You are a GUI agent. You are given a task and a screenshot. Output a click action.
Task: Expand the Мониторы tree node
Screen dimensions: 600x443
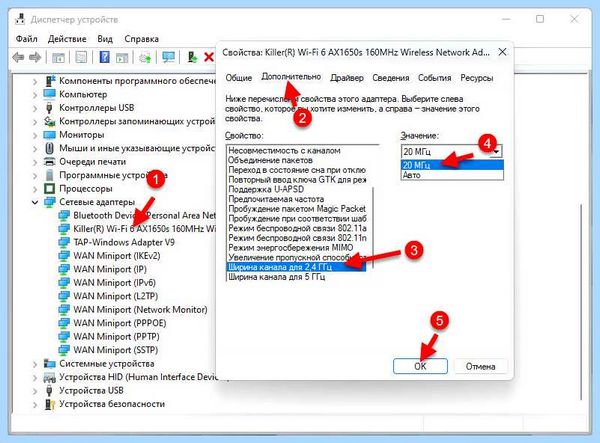click(x=35, y=135)
